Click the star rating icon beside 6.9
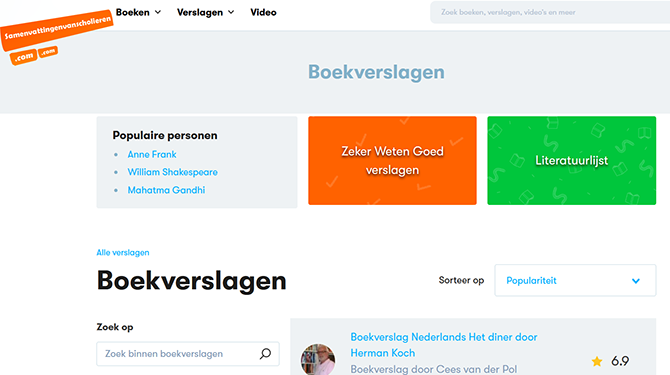Viewport: 670px width, 375px height. click(597, 361)
